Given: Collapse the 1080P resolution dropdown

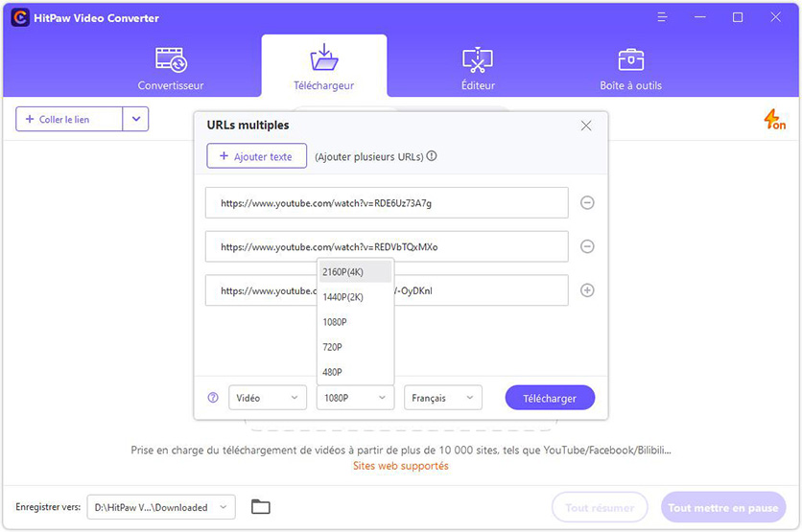Looking at the screenshot, I should [356, 398].
